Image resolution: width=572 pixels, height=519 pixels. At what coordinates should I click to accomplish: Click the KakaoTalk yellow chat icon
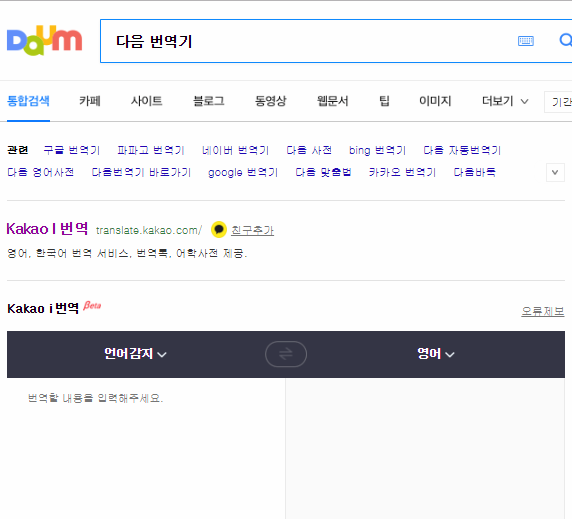pyautogui.click(x=219, y=230)
